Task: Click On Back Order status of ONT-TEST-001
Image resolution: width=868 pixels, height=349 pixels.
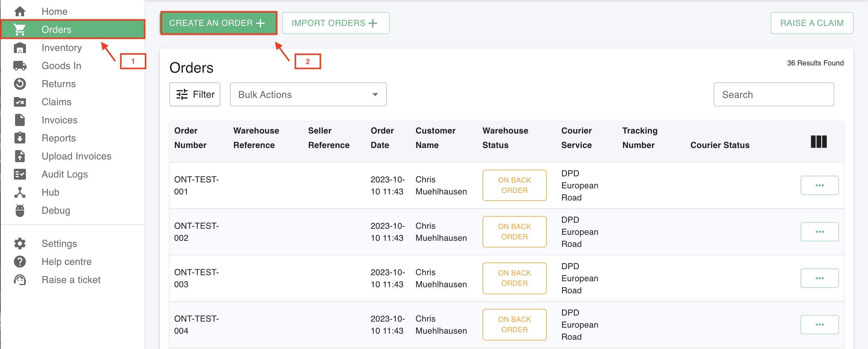Action: [514, 185]
